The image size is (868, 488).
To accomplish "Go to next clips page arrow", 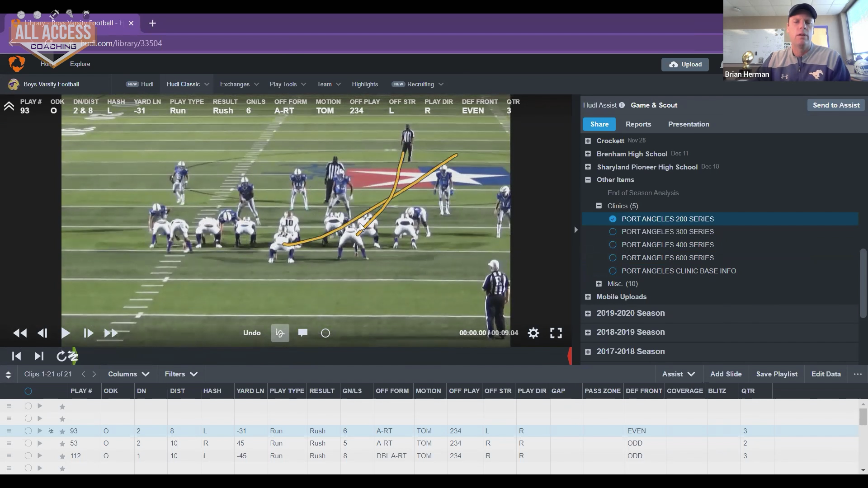I will pos(94,374).
